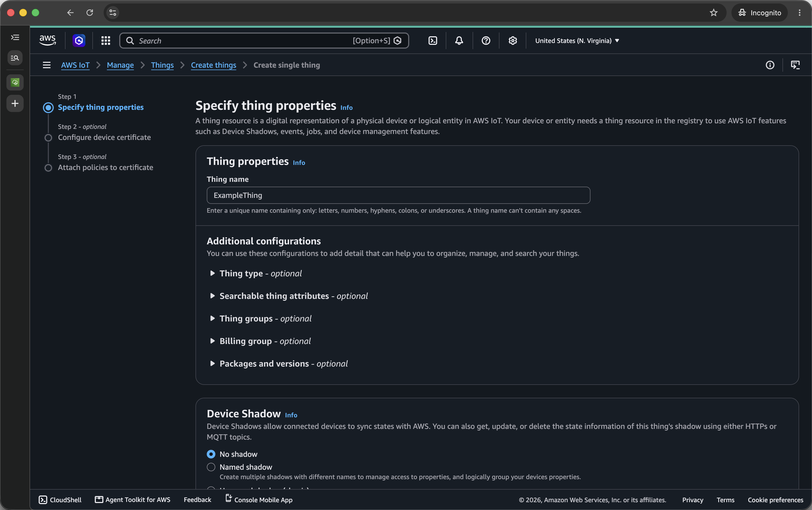The width and height of the screenshot is (812, 510).
Task: Open Cookie preferences in footer
Action: coord(775,500)
